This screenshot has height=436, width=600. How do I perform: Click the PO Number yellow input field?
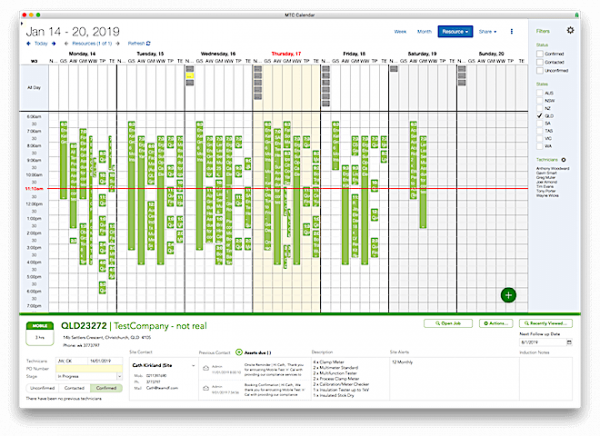coord(89,369)
